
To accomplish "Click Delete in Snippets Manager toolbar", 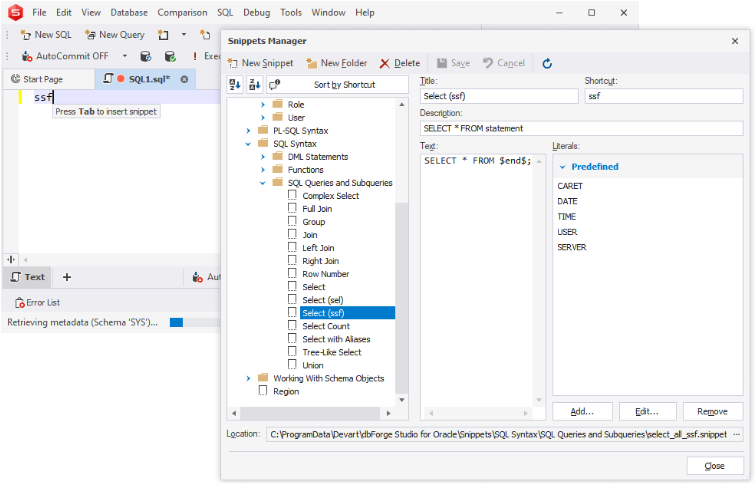I will (400, 63).
